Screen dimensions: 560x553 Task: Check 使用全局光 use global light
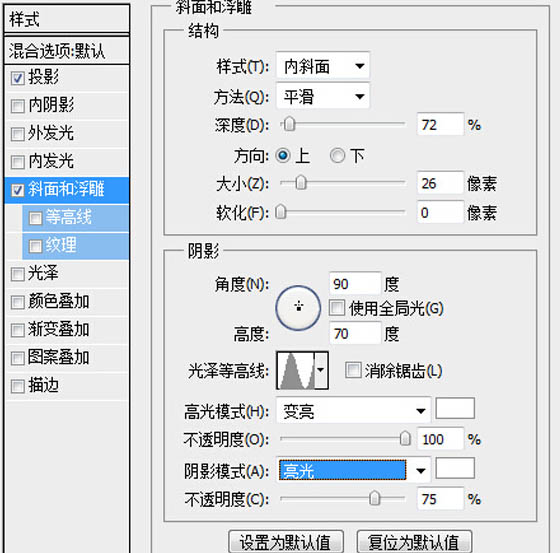tap(337, 308)
